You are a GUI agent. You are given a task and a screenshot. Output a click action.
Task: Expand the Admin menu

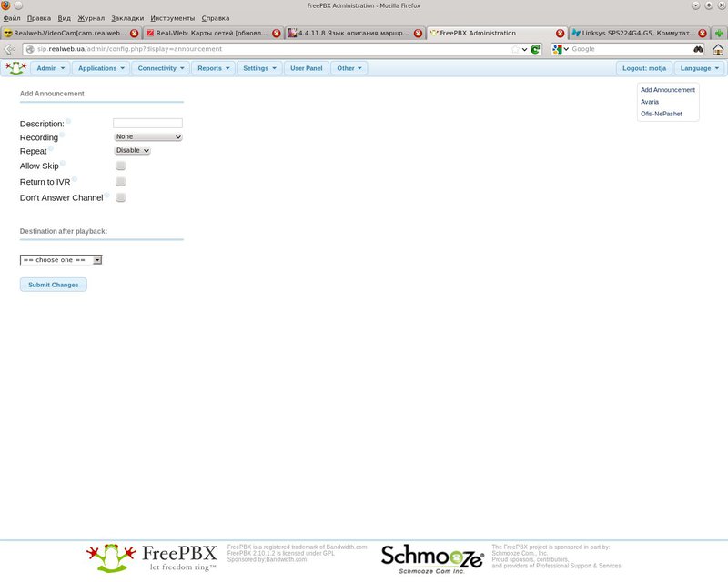[x=51, y=68]
